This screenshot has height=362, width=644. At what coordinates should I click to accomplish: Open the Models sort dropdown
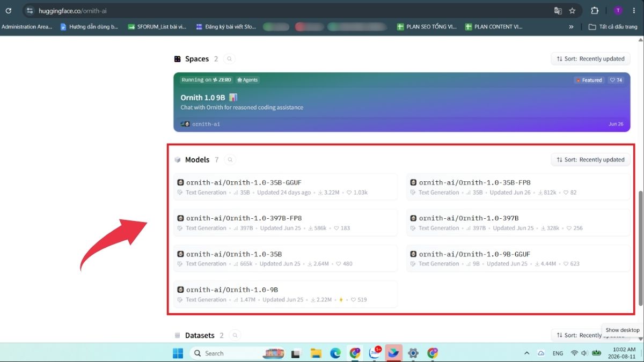pos(590,160)
